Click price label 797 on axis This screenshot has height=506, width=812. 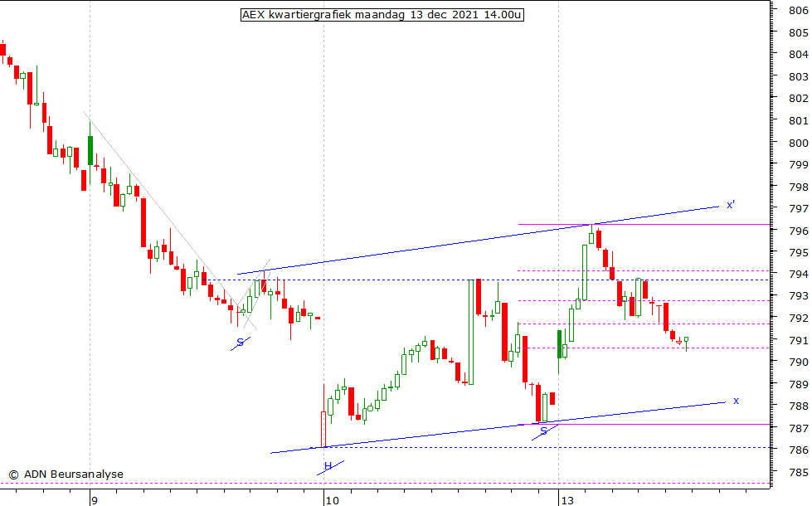798,209
